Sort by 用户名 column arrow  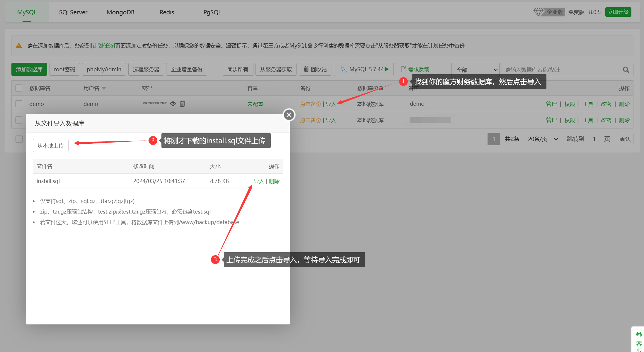[x=103, y=88]
